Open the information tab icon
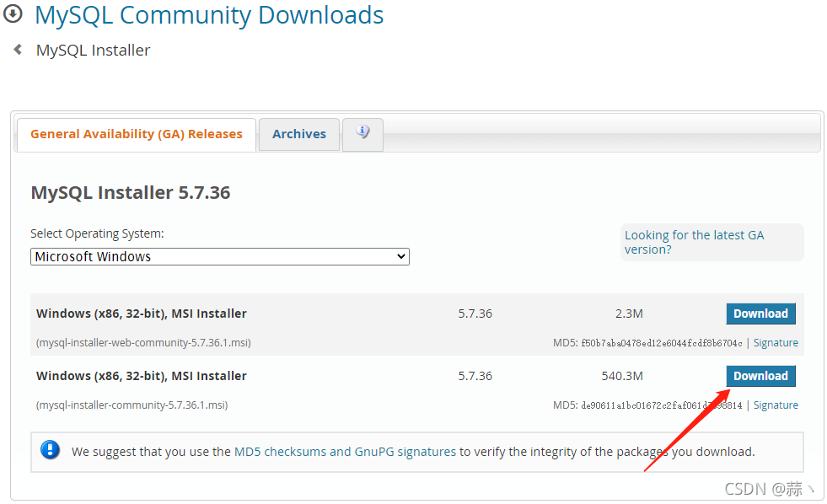The height and width of the screenshot is (504, 827). pyautogui.click(x=362, y=132)
